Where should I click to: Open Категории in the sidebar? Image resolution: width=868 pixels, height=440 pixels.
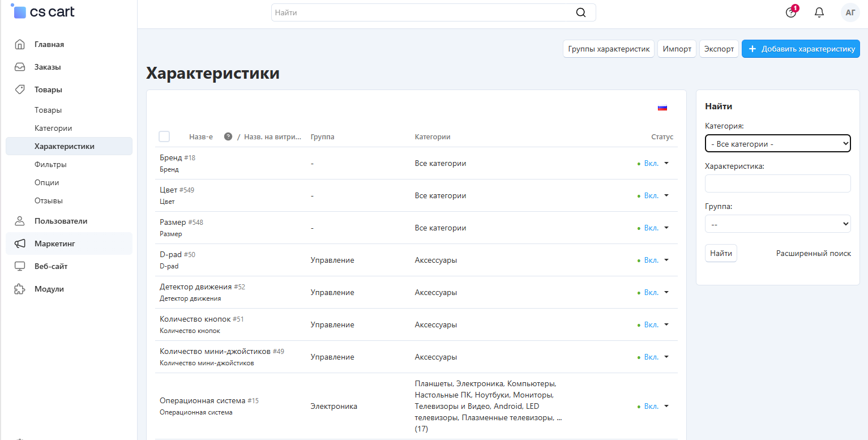(53, 128)
